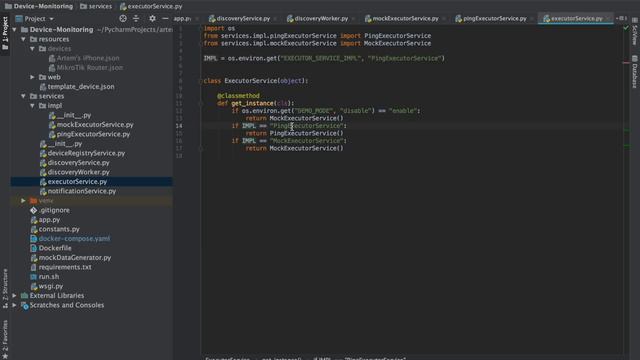
Task: Open the .gitignore file
Action: click(x=50, y=210)
